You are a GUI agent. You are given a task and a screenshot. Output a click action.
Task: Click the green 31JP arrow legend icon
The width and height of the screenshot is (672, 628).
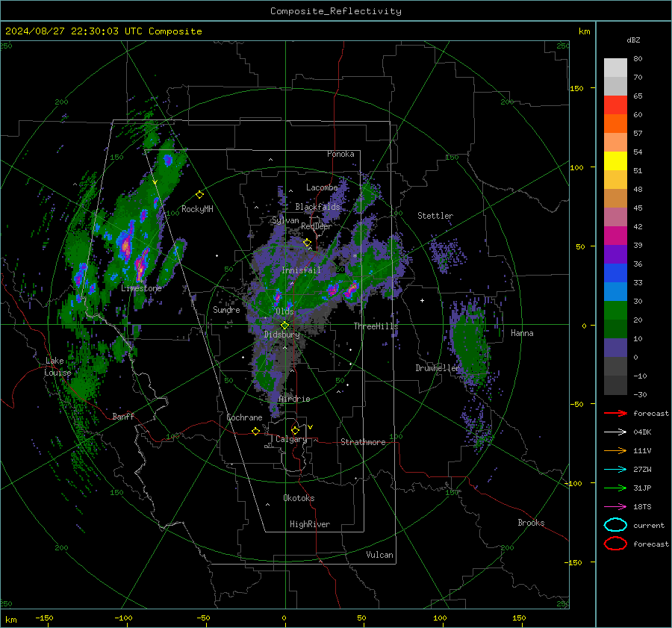point(615,488)
